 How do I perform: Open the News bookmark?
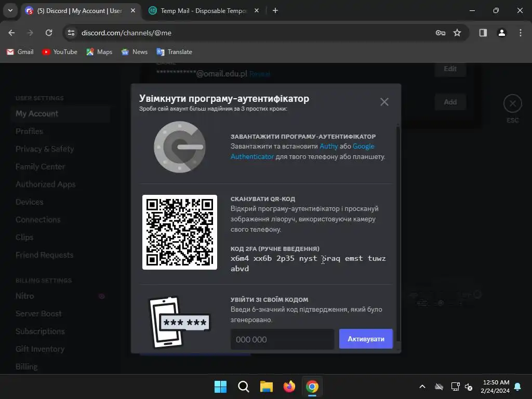(x=135, y=52)
